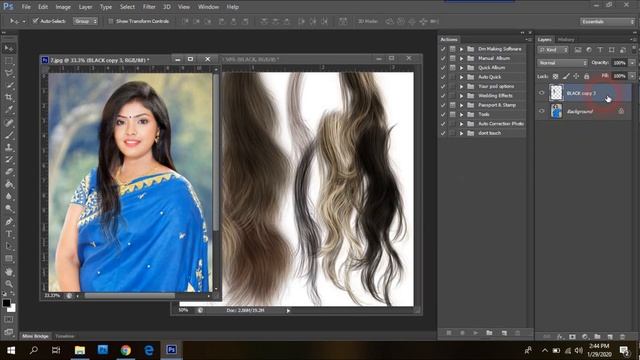Screen dimensions: 640x360
Task: Hide the Background layer
Action: coord(542,111)
